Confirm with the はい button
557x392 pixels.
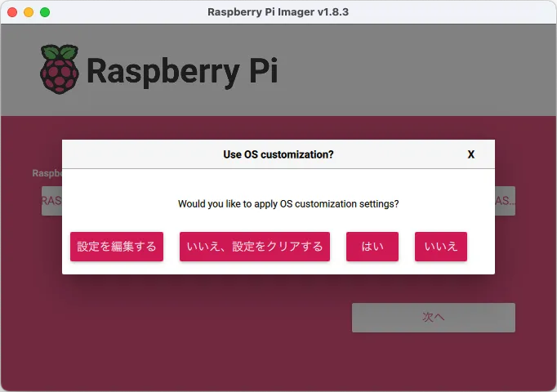click(372, 247)
